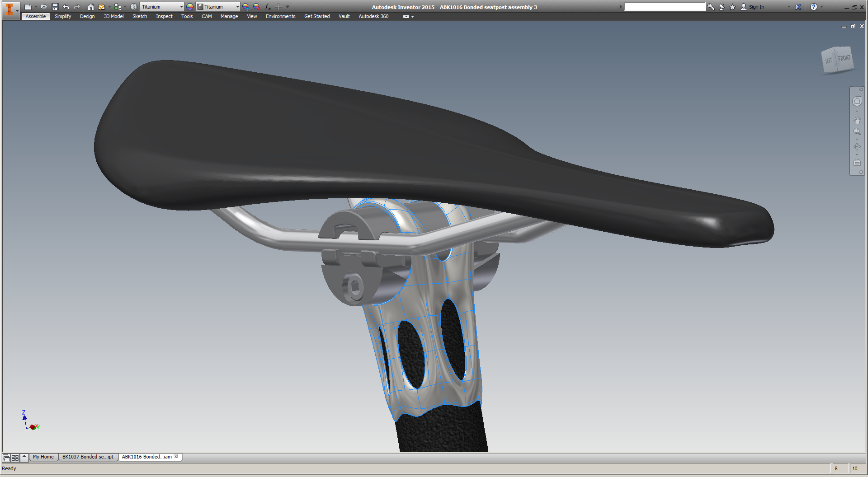Open the View ribbon tab

[252, 16]
